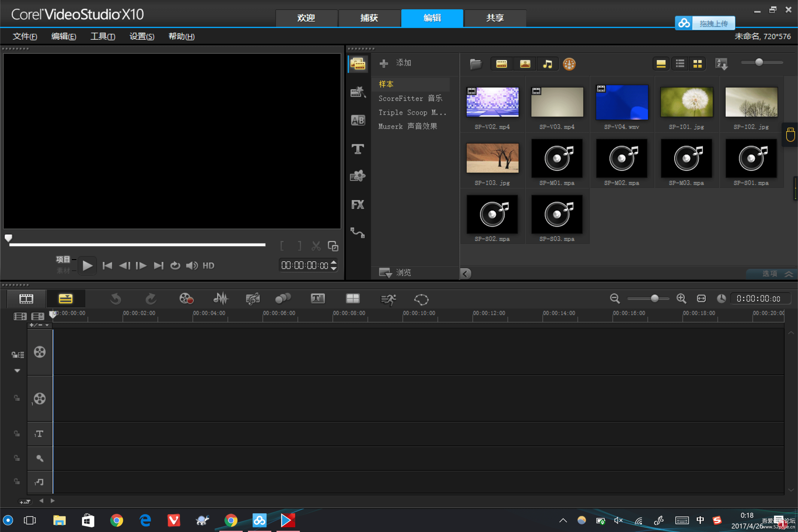Viewport: 798px width, 532px height.
Task: Toggle repeat playback
Action: pos(175,266)
